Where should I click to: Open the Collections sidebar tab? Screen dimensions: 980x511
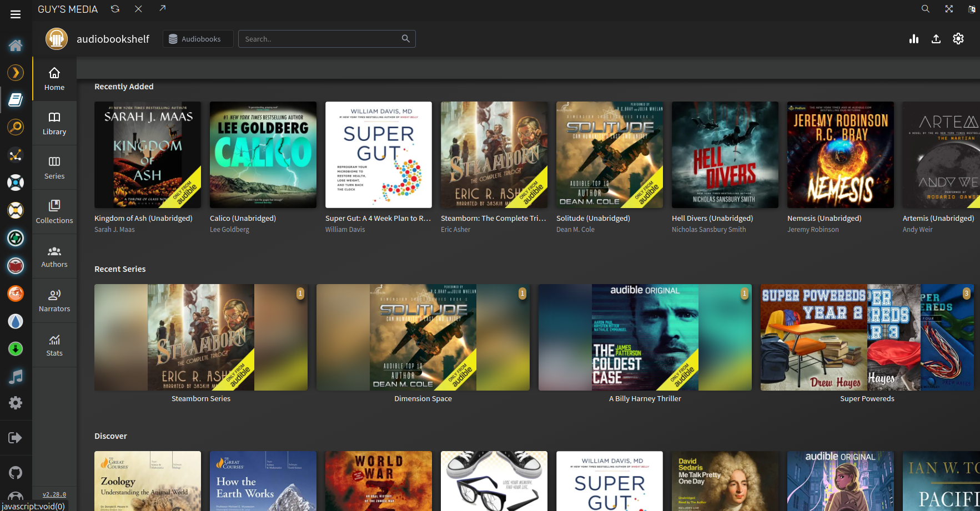click(x=54, y=212)
